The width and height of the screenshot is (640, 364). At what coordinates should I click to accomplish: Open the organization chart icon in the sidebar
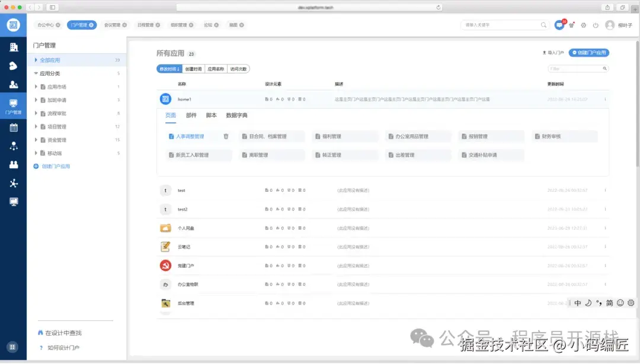click(x=13, y=146)
